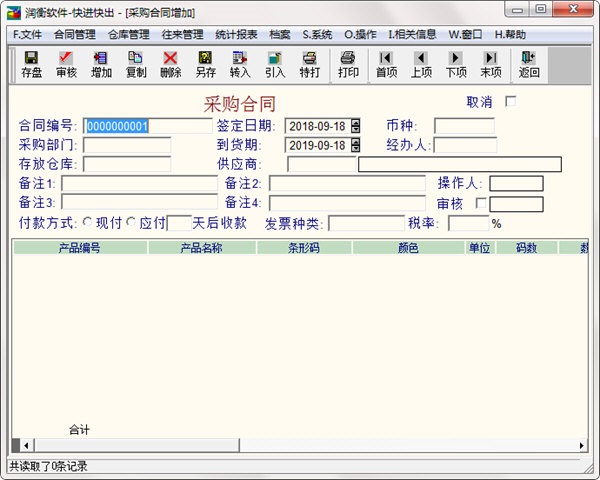
Task: Click the 产品名称 column header
Action: tap(202, 248)
